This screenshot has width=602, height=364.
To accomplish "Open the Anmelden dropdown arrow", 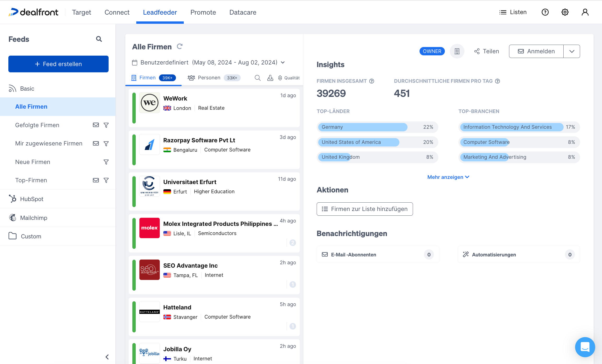I will click(572, 51).
